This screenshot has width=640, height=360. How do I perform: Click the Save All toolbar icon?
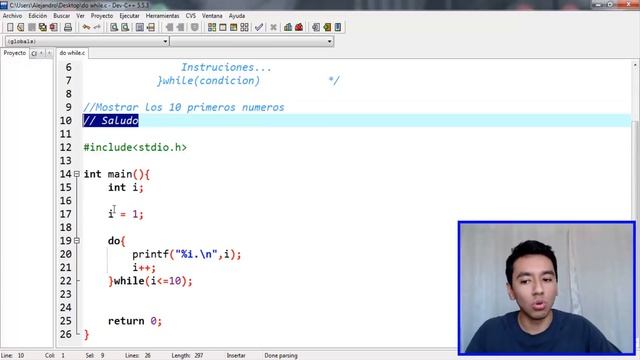[x=42, y=27]
